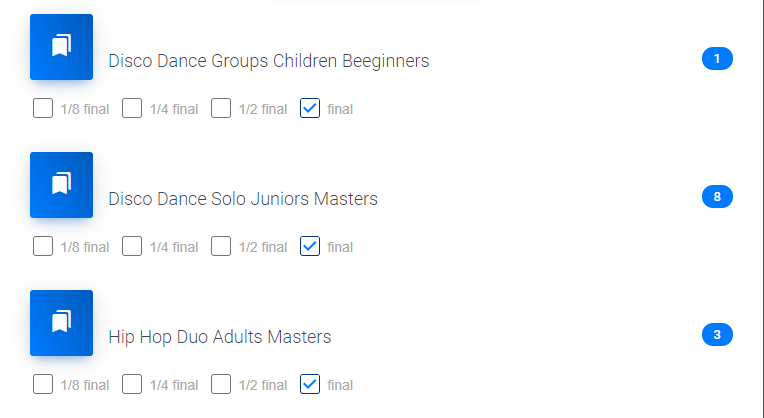The image size is (764, 418).
Task: Enable 1/4 final for Disco Dance Groups Children
Action: tap(132, 108)
